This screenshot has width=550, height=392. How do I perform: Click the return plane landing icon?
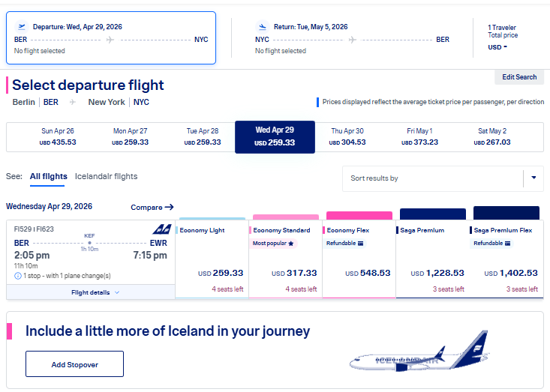tap(263, 27)
